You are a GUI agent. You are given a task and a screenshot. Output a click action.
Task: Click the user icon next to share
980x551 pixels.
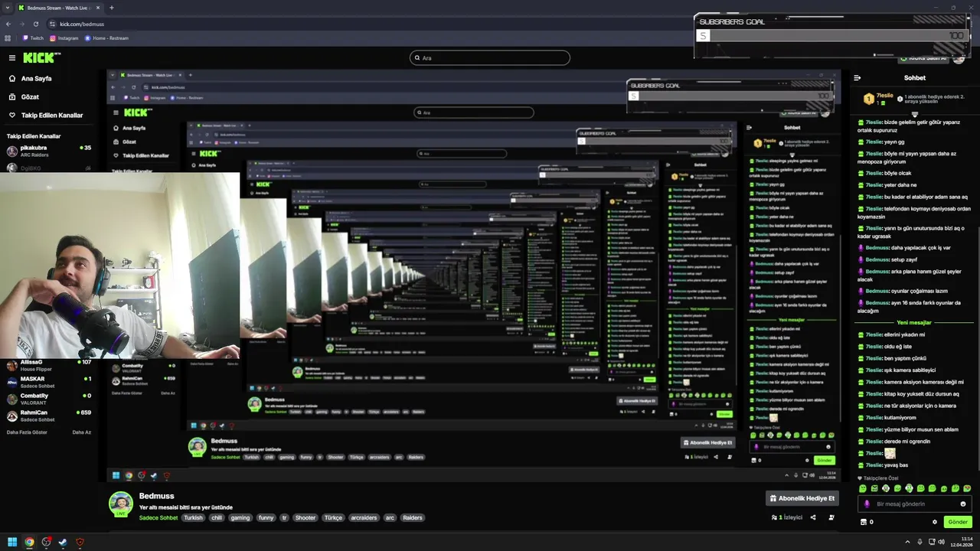(x=831, y=517)
